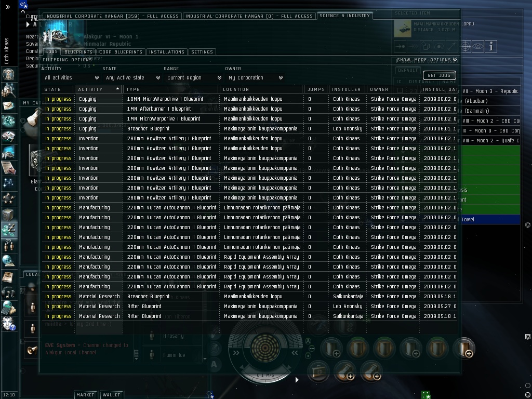
Task: Select the Breacher Blueprint Copying job row
Action: tap(249, 129)
